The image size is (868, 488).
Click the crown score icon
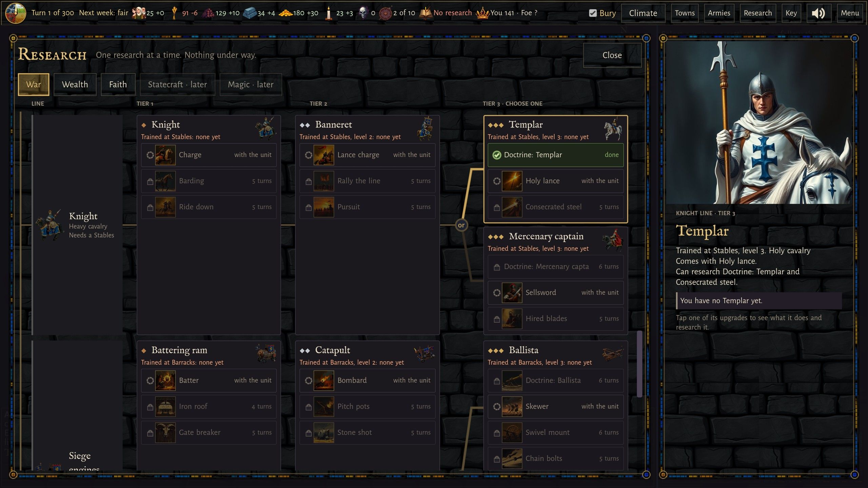[x=482, y=13]
